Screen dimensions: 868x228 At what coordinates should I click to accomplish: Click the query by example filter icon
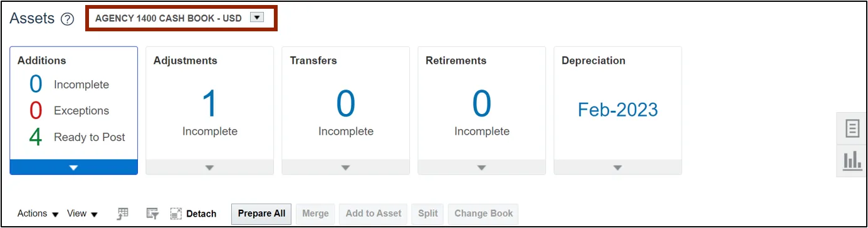click(152, 214)
